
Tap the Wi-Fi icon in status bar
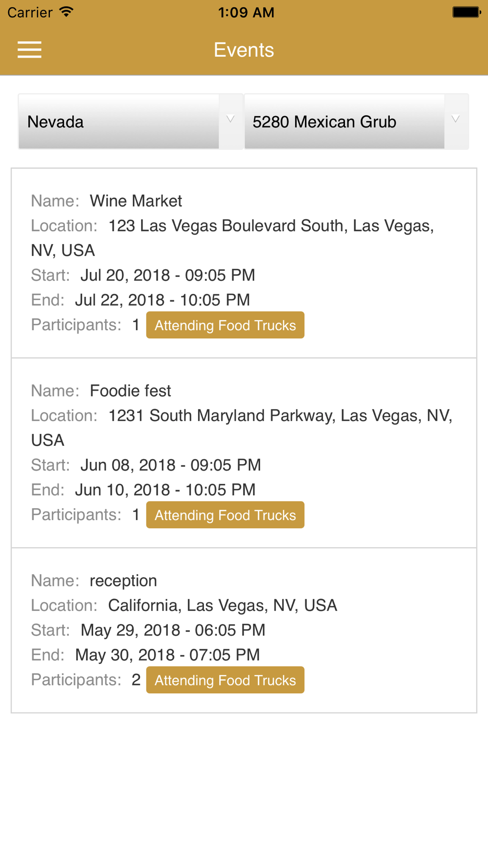point(66,12)
